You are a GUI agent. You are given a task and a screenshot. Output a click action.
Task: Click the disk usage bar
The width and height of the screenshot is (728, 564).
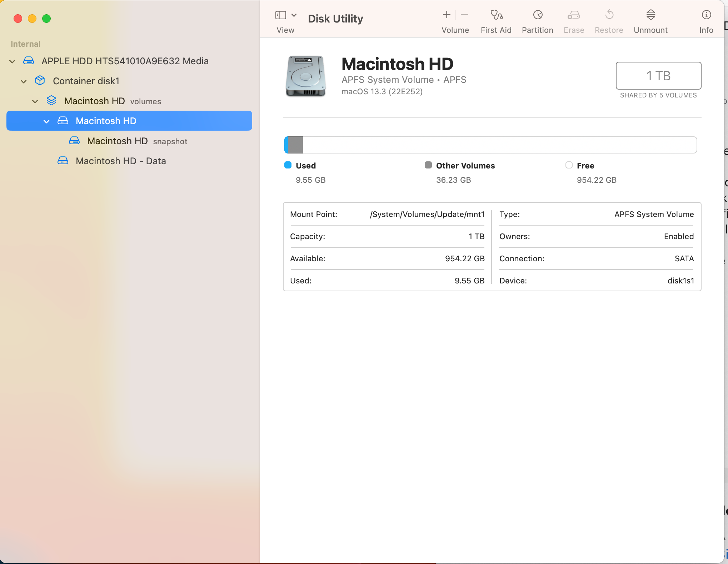490,145
